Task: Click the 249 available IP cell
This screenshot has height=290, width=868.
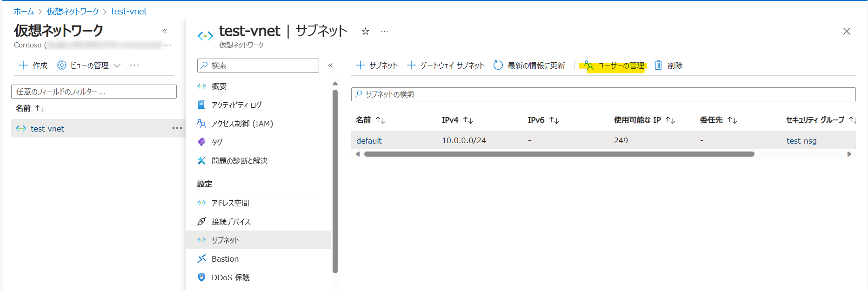Action: coord(621,140)
